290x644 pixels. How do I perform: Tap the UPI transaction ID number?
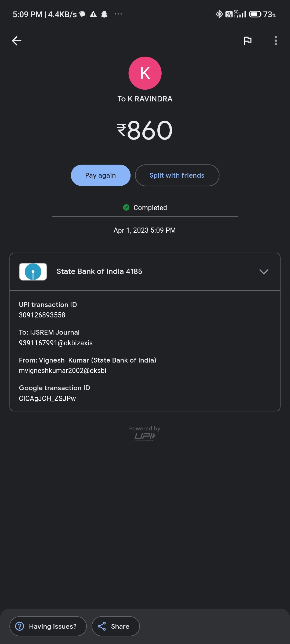pyautogui.click(x=42, y=315)
